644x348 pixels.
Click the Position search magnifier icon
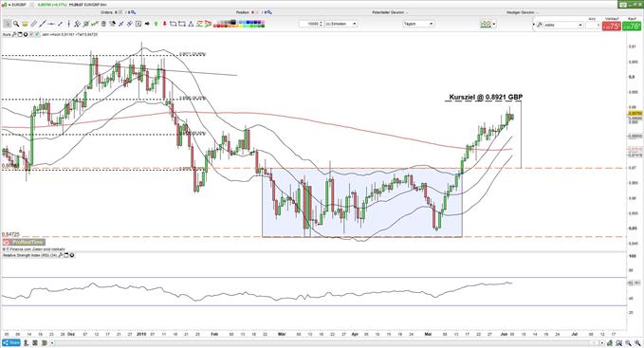(268, 12)
